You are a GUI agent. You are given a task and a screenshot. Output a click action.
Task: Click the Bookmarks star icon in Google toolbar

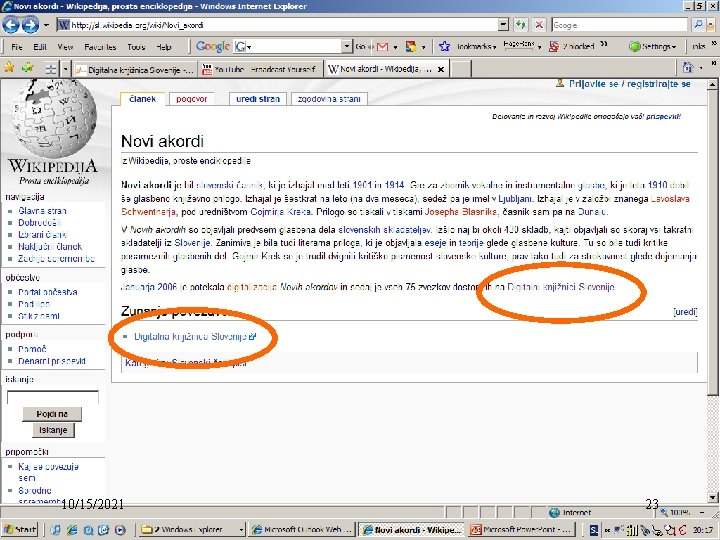444,46
